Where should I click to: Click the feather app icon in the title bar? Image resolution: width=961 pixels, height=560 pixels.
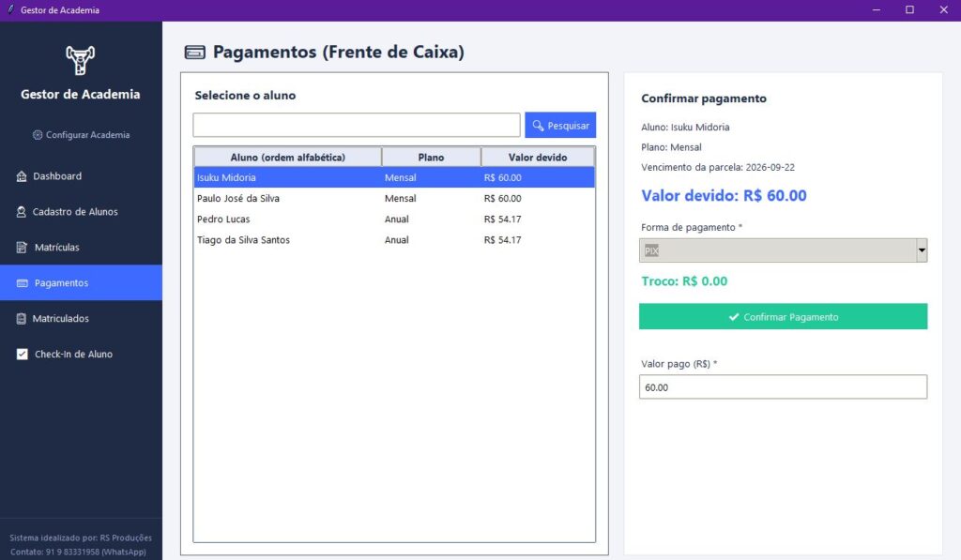[x=10, y=9]
